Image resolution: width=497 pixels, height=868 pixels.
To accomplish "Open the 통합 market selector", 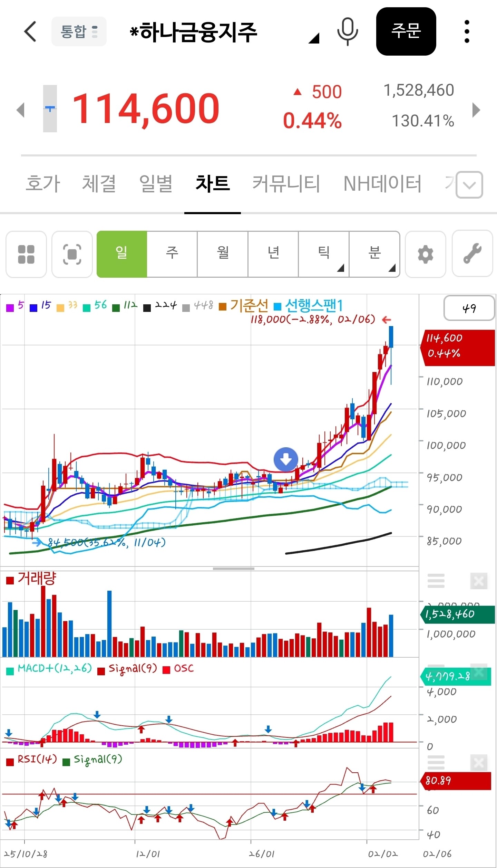I will coord(79,31).
